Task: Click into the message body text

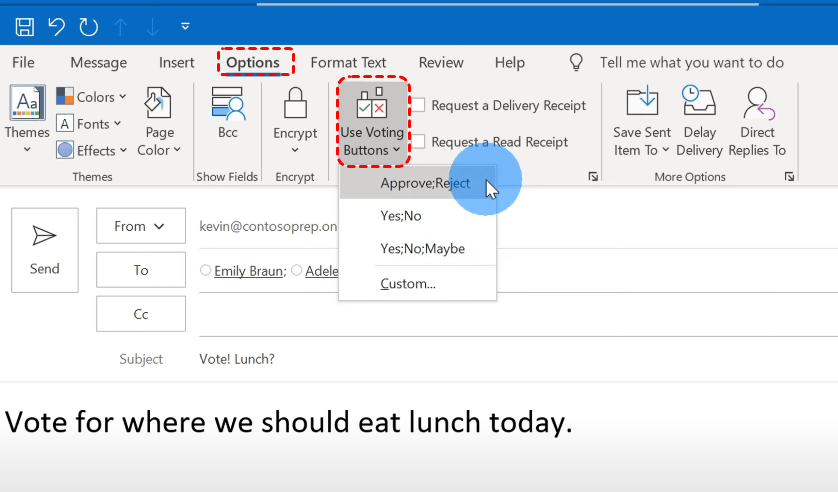Action: pyautogui.click(x=289, y=422)
